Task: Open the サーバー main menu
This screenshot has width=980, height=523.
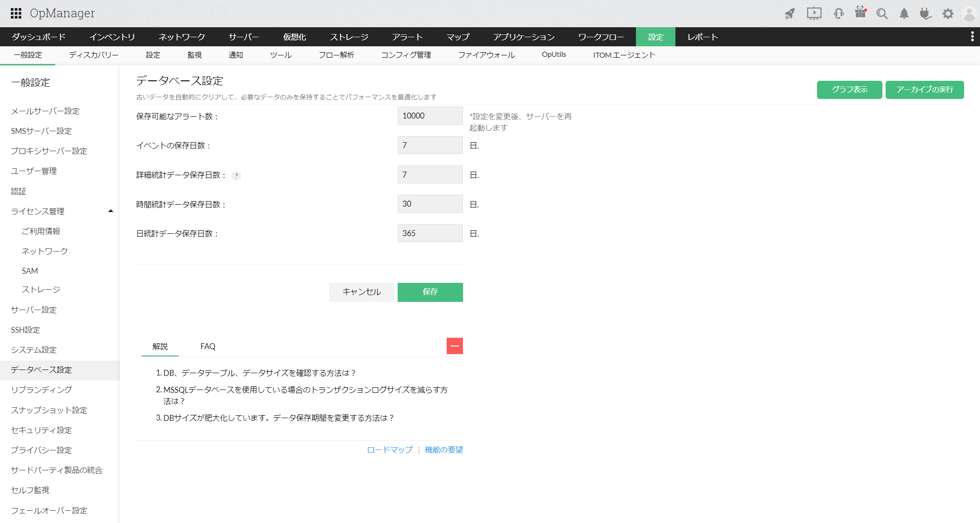Action: [244, 37]
